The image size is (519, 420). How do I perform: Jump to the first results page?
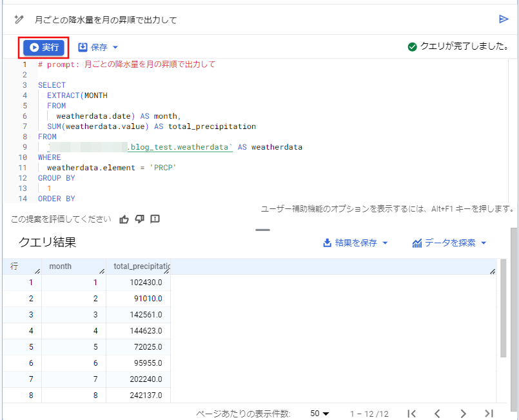point(412,414)
